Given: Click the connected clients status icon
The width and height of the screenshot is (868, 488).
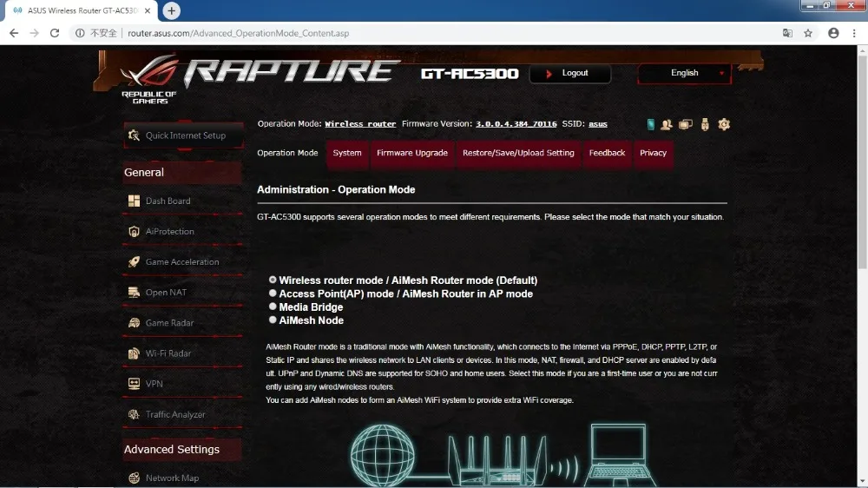Looking at the screenshot, I should [x=686, y=124].
